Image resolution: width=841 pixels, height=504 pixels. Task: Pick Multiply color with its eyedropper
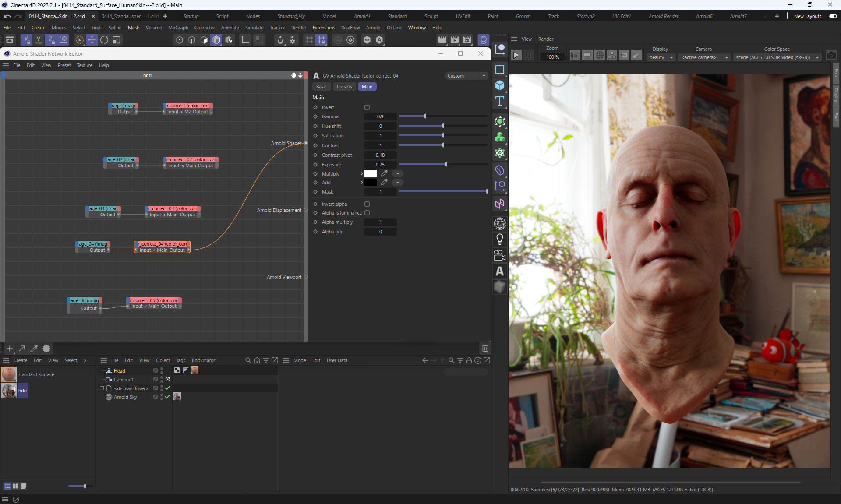click(x=384, y=174)
